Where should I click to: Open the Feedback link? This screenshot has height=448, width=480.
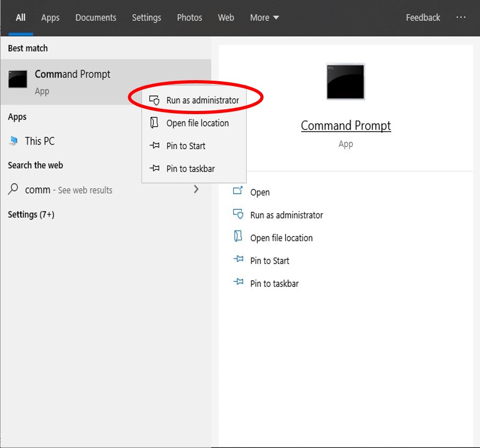423,18
